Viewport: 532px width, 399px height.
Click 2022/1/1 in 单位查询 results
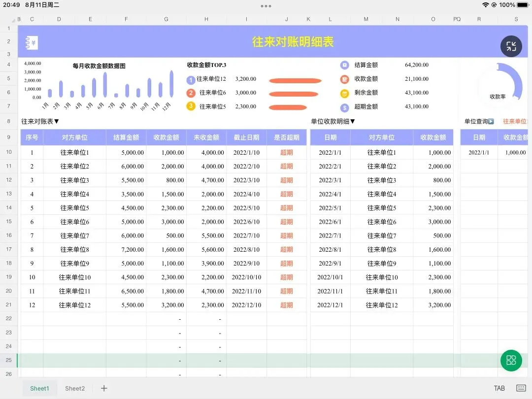(479, 153)
